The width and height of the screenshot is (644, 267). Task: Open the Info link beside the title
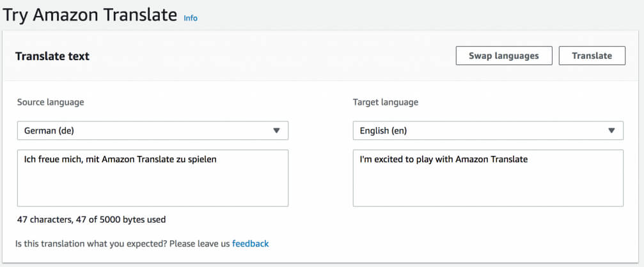click(191, 18)
